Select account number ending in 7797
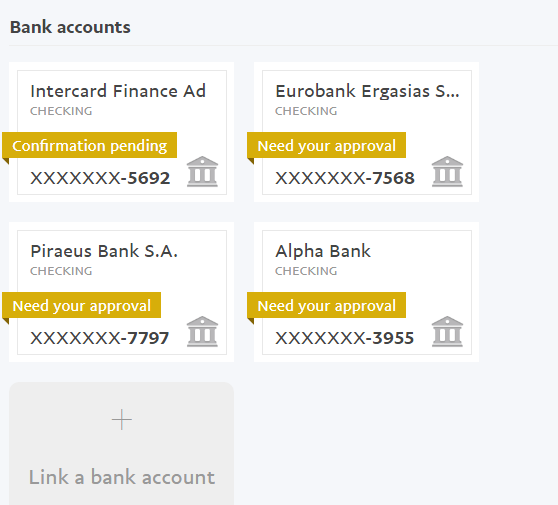 pyautogui.click(x=100, y=338)
